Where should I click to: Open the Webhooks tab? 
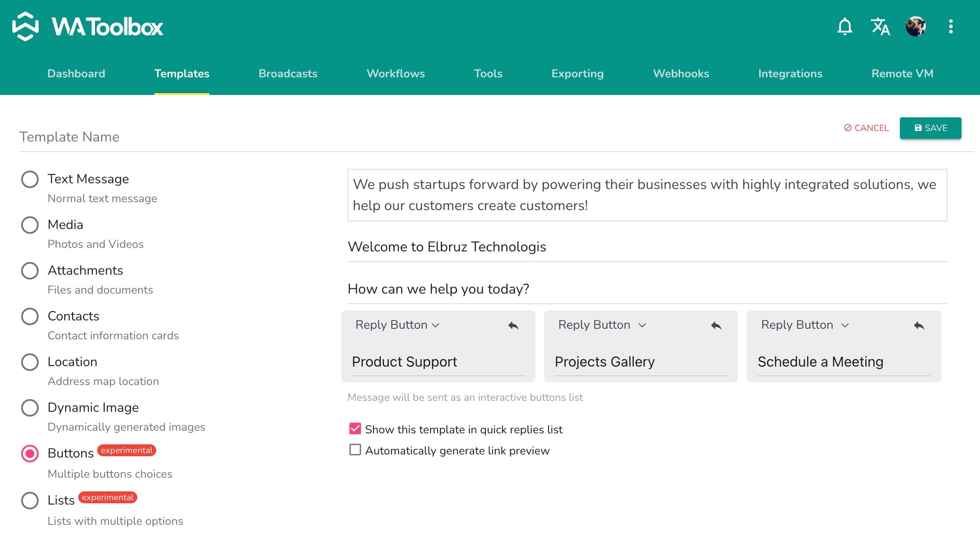point(681,73)
